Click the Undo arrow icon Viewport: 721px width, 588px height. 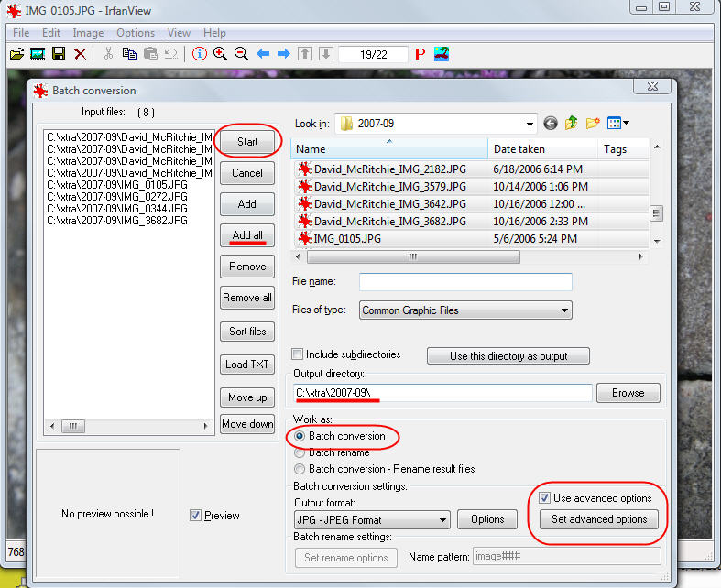[x=171, y=54]
